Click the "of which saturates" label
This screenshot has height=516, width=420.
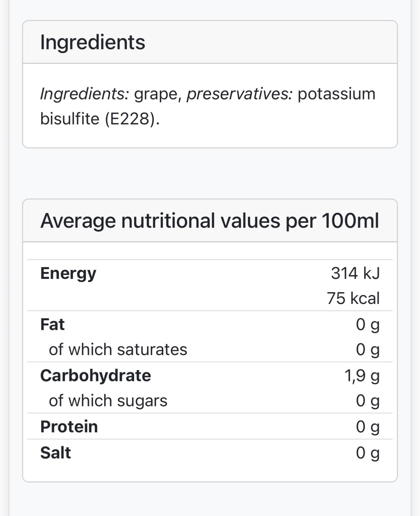(118, 350)
